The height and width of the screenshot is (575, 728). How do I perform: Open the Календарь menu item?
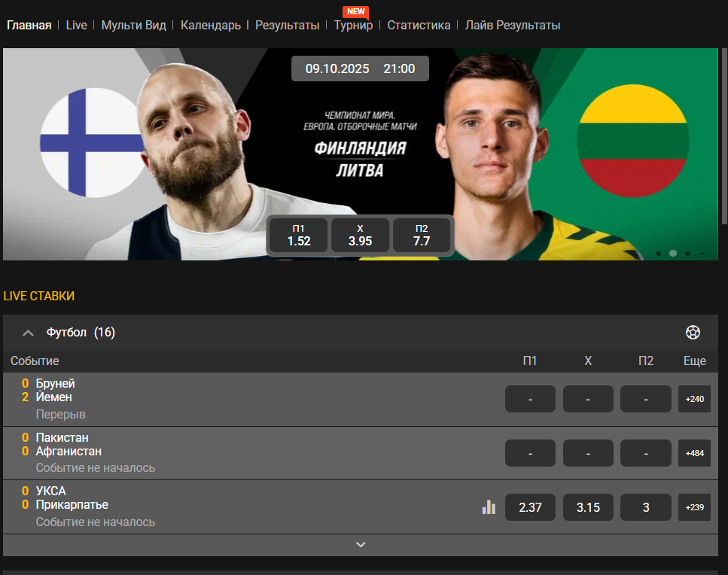tap(210, 25)
